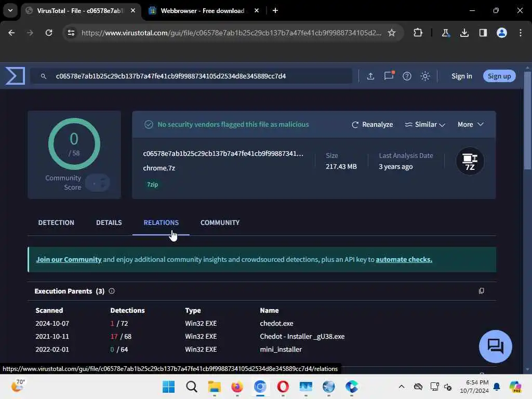
Task: Click the search magnifier icon in VirusTotal bar
Action: coord(44,76)
